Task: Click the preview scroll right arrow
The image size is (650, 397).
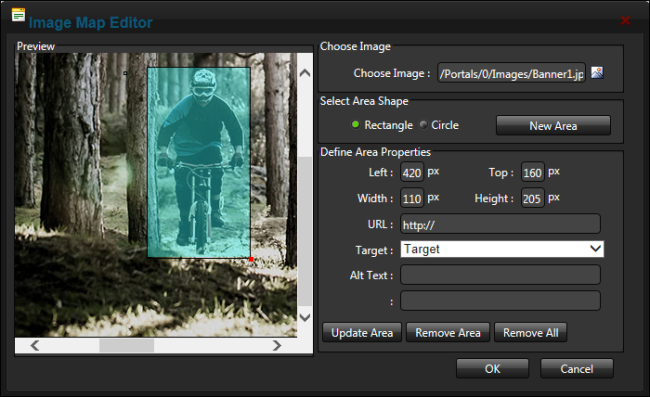Action: click(x=277, y=345)
